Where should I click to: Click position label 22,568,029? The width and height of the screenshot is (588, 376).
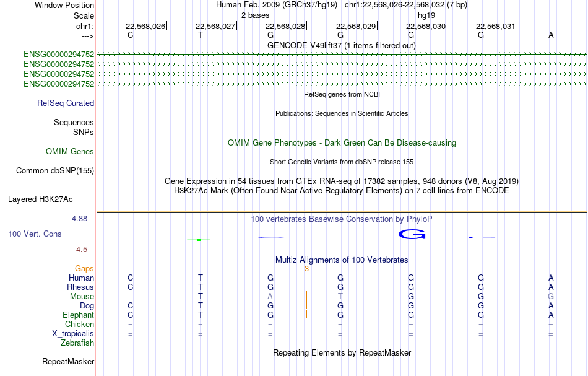click(x=355, y=26)
